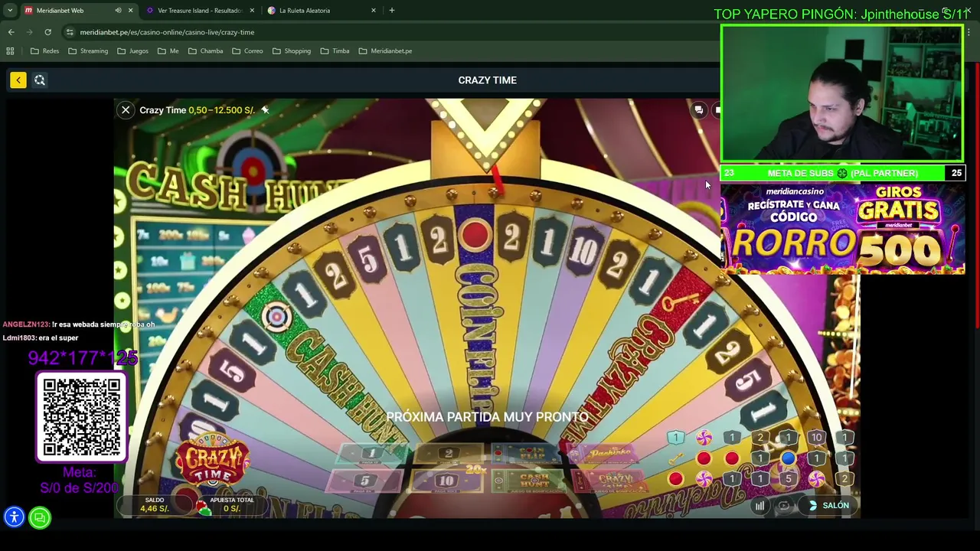The width and height of the screenshot is (980, 551).
Task: Select the 10 result in history
Action: (x=816, y=438)
